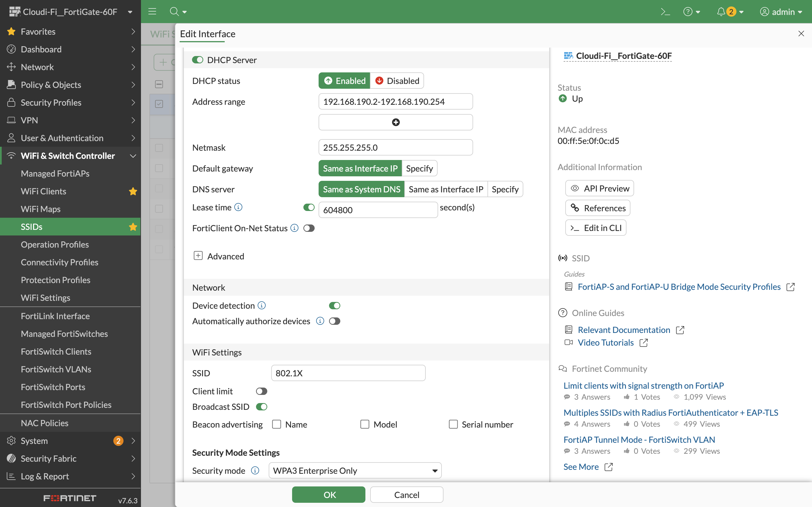Click the help question mark icon in header
The height and width of the screenshot is (507, 812).
click(x=687, y=12)
